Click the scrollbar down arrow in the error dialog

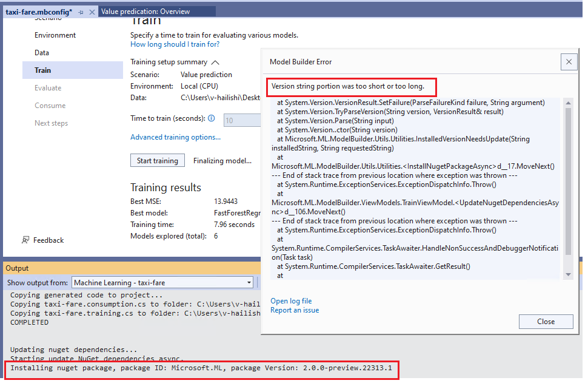pyautogui.click(x=569, y=274)
